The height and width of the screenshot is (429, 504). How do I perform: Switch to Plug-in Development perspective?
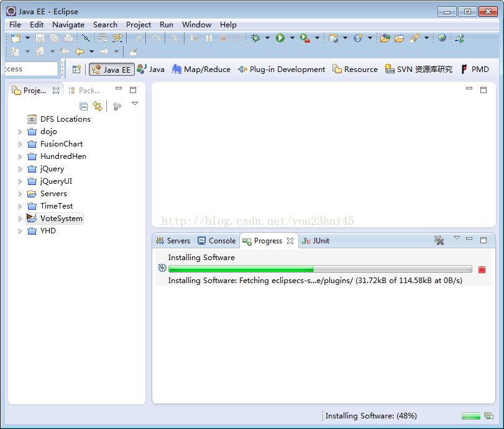pyautogui.click(x=282, y=70)
